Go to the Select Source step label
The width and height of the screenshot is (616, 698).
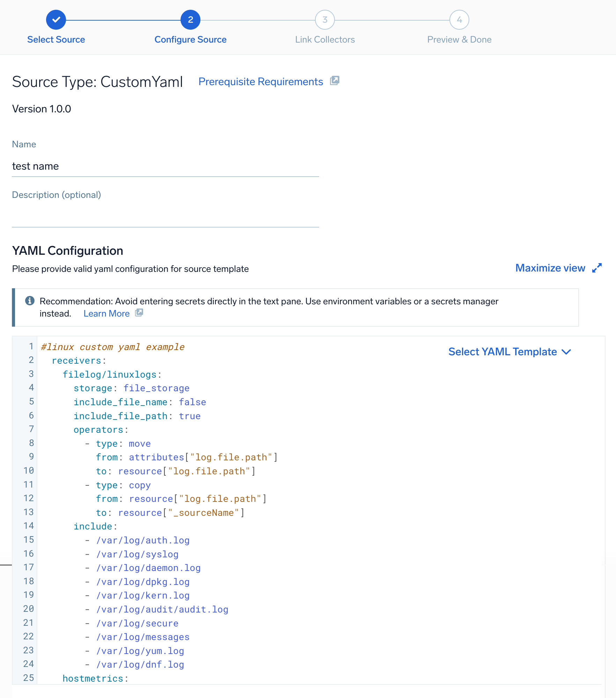tap(56, 39)
